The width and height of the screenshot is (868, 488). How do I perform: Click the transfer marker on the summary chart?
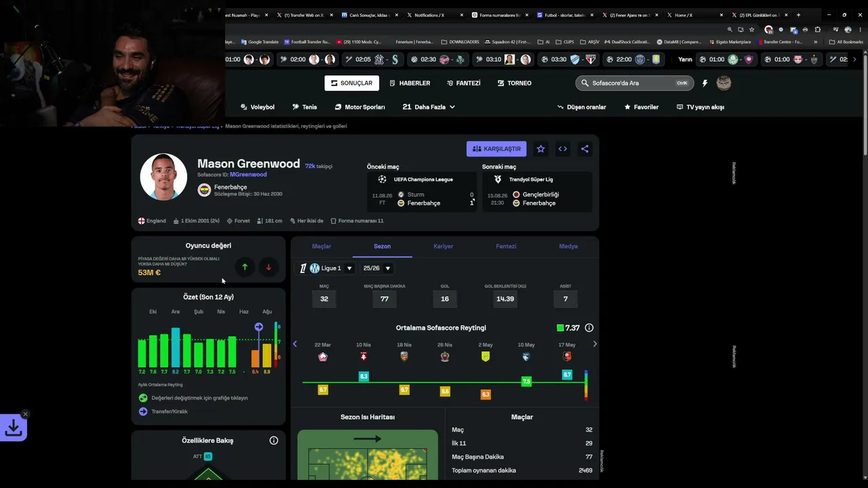(x=258, y=327)
